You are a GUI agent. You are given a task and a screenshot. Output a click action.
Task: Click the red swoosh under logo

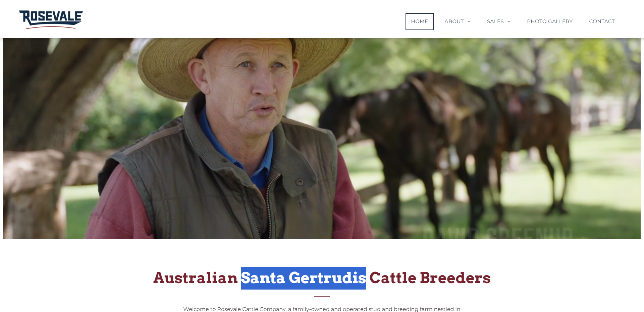51,27
